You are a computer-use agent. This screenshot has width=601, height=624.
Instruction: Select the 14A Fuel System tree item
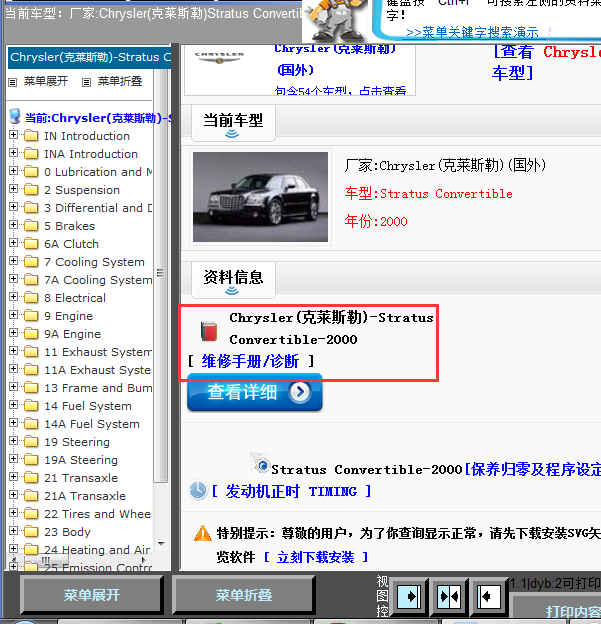92,424
